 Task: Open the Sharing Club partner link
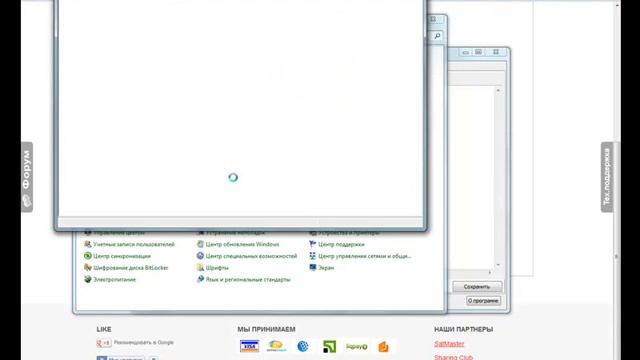coord(453,357)
